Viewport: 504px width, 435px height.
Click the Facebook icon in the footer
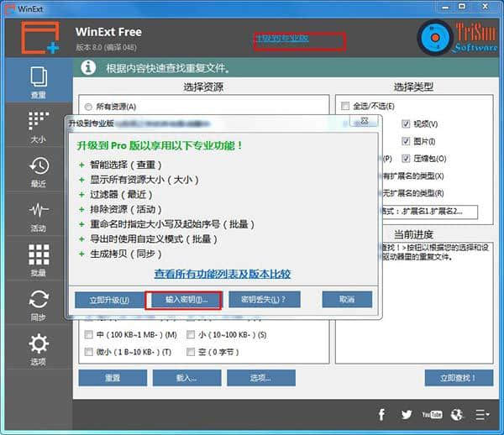[381, 414]
